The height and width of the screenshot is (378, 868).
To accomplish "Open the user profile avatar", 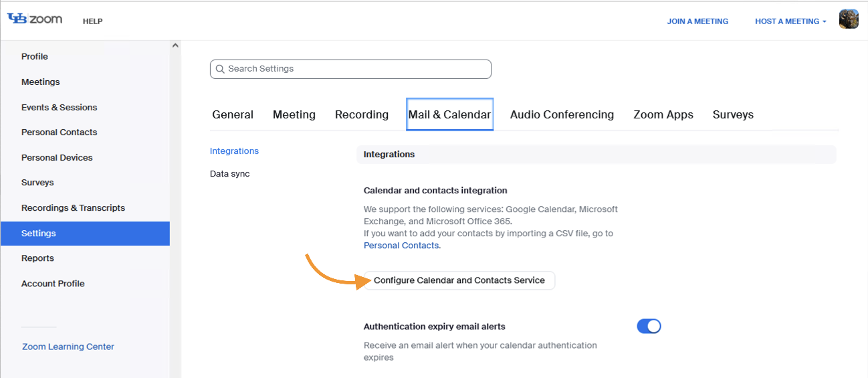I will [x=849, y=19].
